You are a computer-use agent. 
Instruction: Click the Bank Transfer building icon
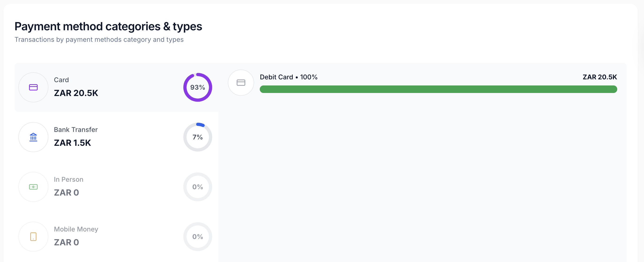[x=33, y=137]
